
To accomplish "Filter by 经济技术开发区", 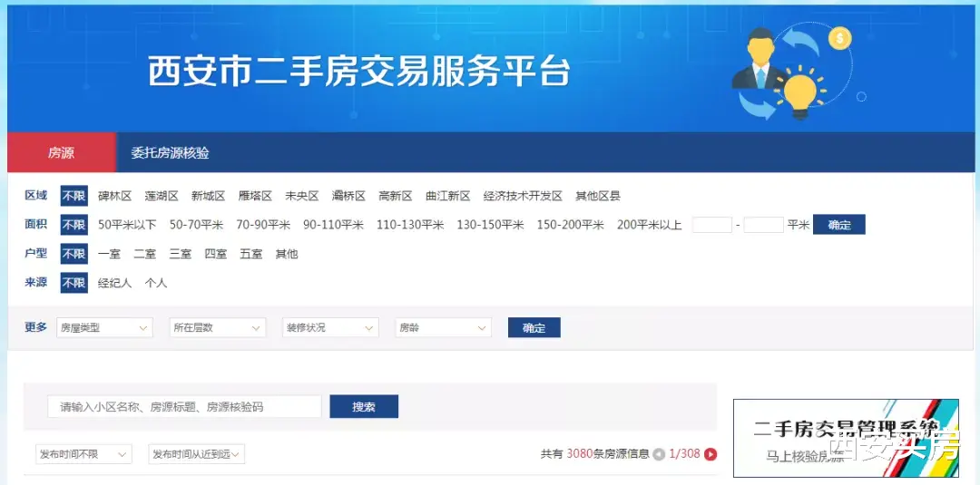I will pos(524,196).
